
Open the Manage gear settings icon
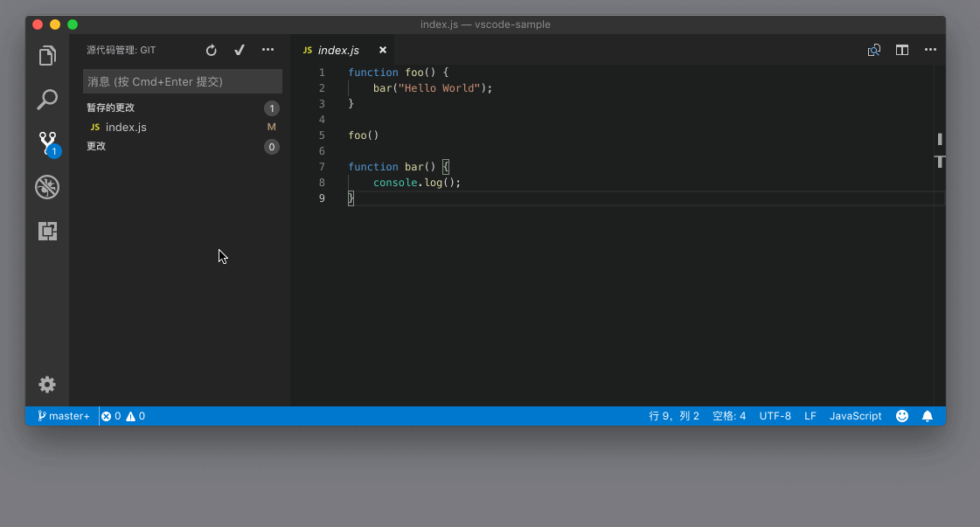coord(47,385)
